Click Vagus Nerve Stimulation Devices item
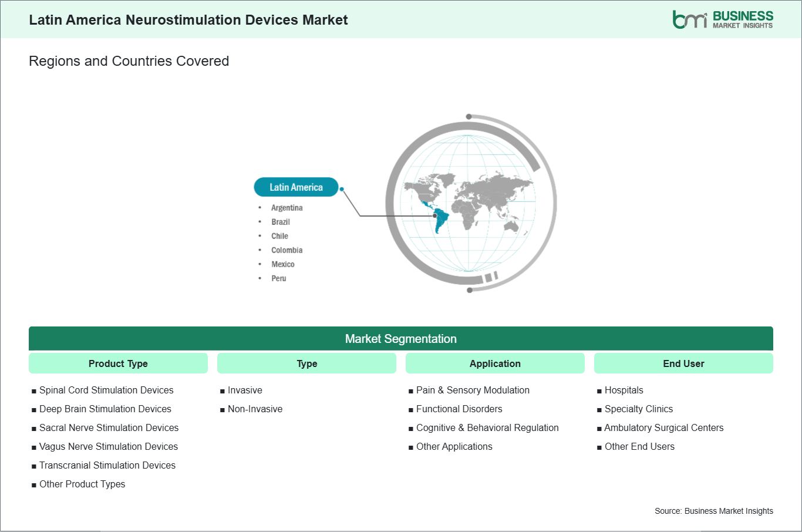802x532 pixels. tap(109, 446)
